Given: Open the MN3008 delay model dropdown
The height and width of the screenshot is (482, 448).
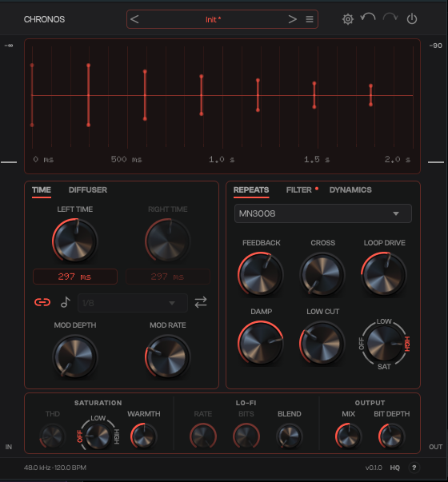Looking at the screenshot, I should (x=323, y=213).
